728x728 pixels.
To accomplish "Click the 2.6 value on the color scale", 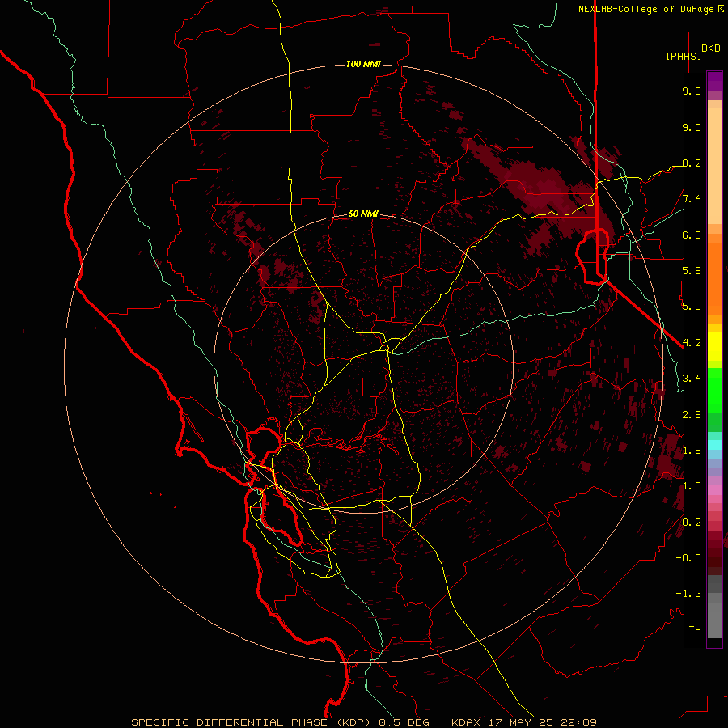I will [692, 415].
